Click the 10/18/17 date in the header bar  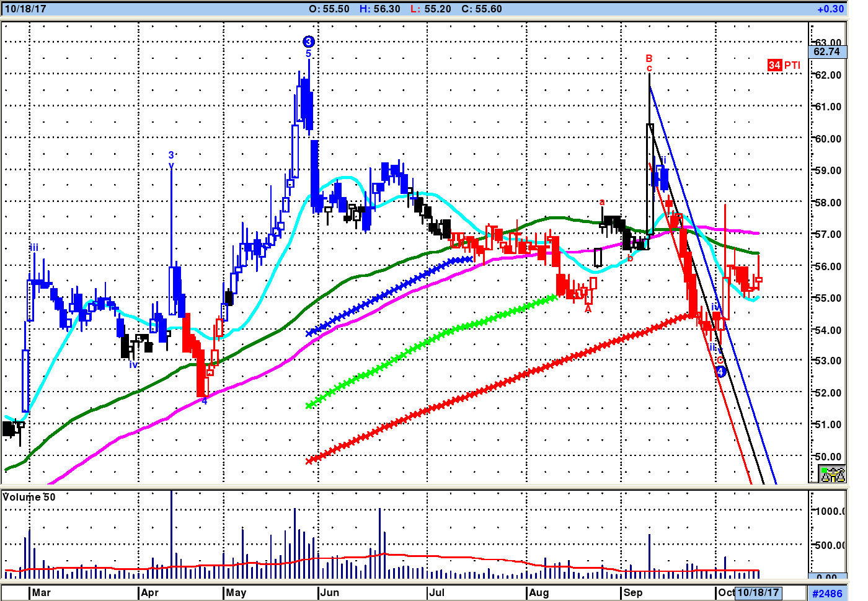[x=25, y=9]
